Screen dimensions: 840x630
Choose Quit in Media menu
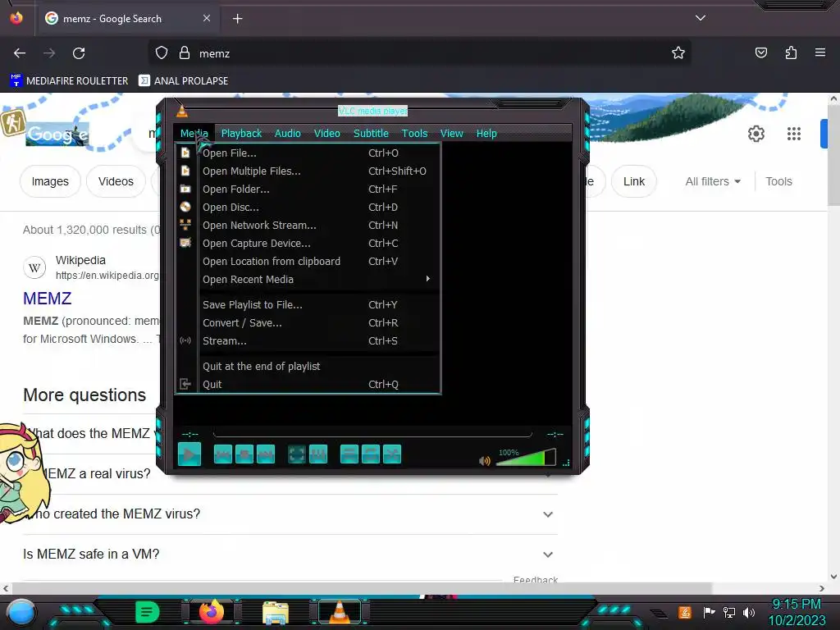tap(308, 384)
